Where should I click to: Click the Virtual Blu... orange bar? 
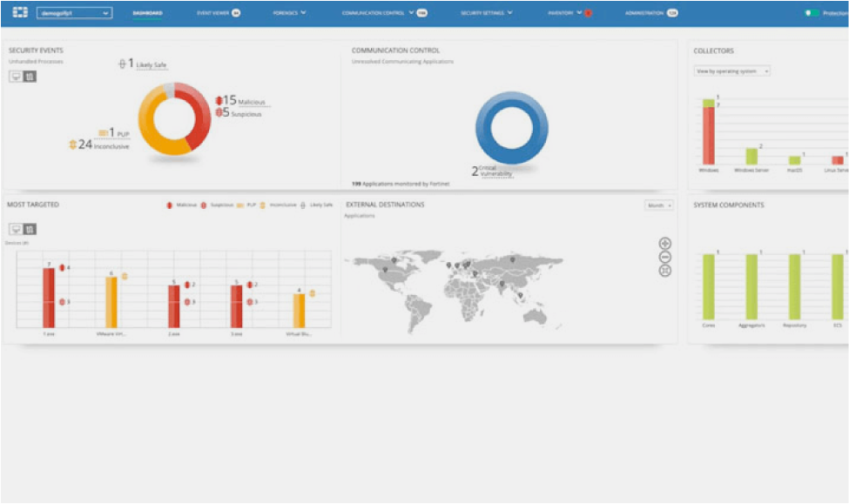(299, 311)
